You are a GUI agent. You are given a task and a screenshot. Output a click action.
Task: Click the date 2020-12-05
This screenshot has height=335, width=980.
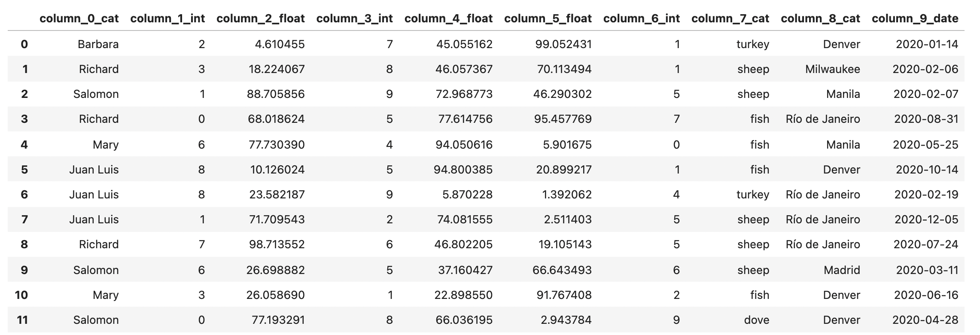(926, 219)
